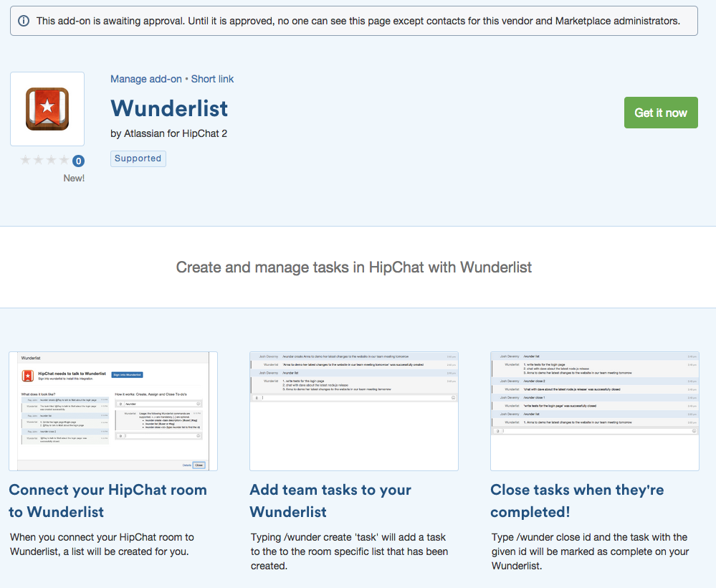This screenshot has height=588, width=716.
Task: Click the info icon in the approval banner
Action: [24, 21]
